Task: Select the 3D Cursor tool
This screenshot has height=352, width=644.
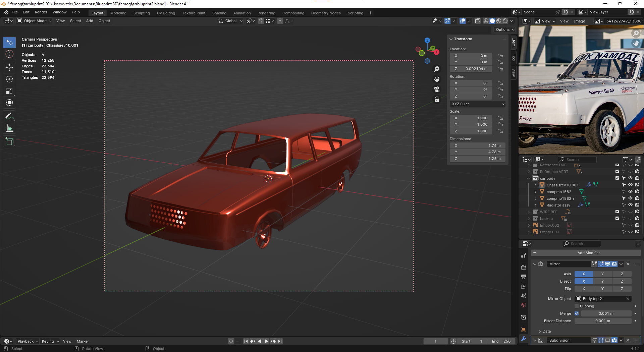Action: click(9, 54)
